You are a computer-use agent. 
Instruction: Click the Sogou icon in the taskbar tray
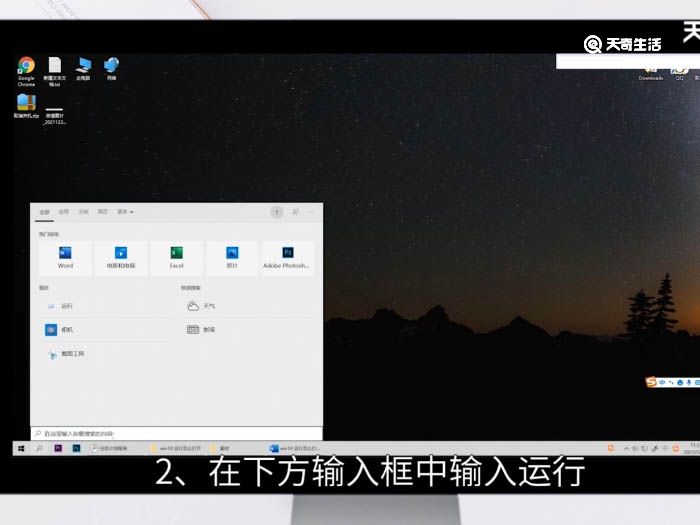[x=675, y=448]
